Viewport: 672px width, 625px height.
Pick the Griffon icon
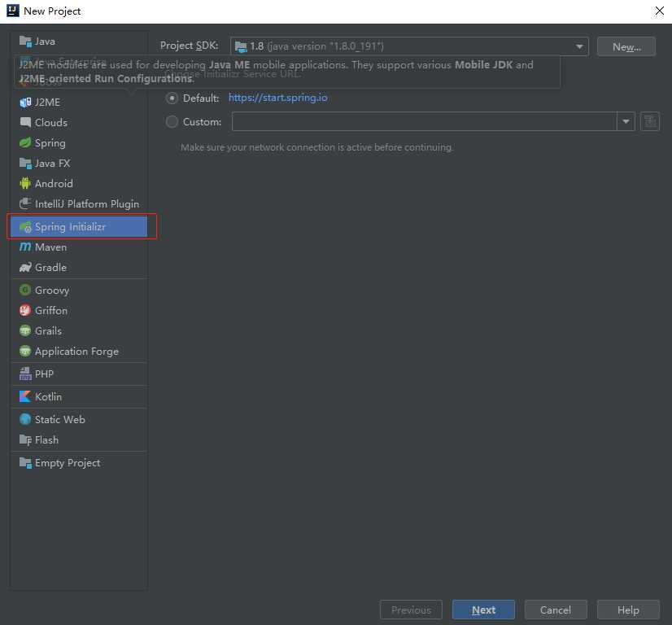25,310
